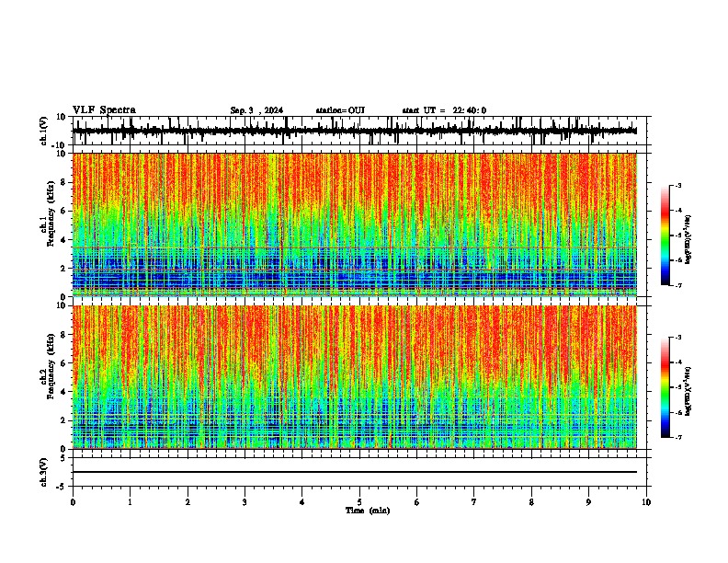Click the ch.1 spectrogram color scale bar
This screenshot has height=563, width=728.
665,236
